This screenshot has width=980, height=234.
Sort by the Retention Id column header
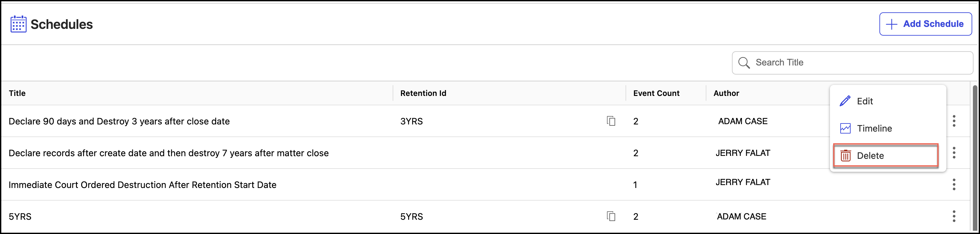423,93
